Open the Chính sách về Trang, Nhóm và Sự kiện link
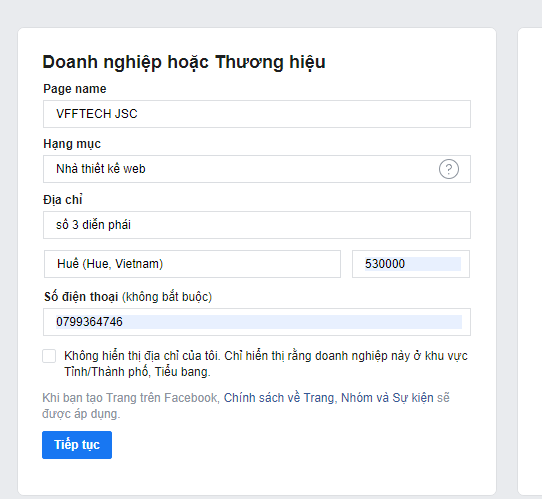The image size is (542, 499). point(329,398)
